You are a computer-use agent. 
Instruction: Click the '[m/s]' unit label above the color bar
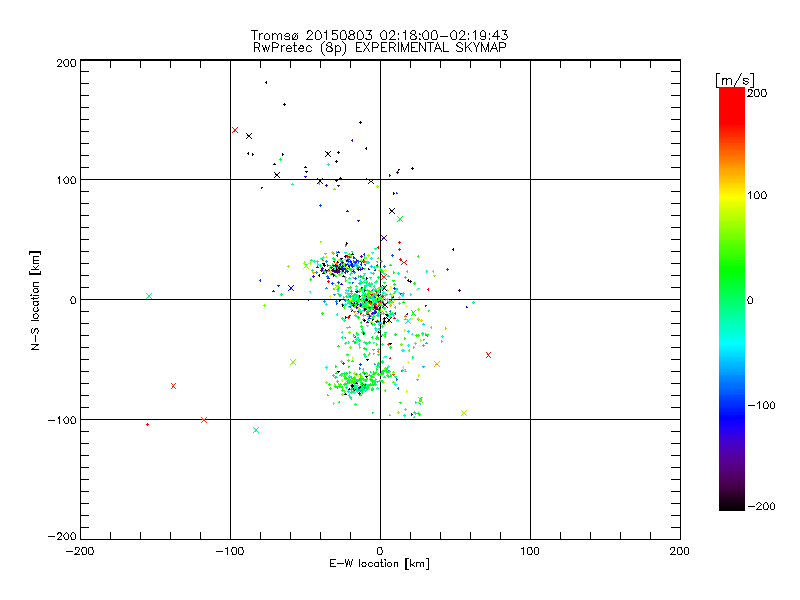(735, 80)
